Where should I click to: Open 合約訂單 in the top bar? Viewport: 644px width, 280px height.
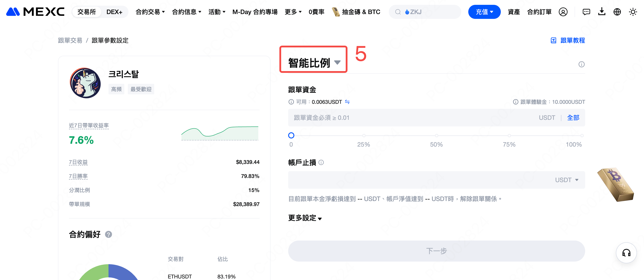(x=539, y=12)
